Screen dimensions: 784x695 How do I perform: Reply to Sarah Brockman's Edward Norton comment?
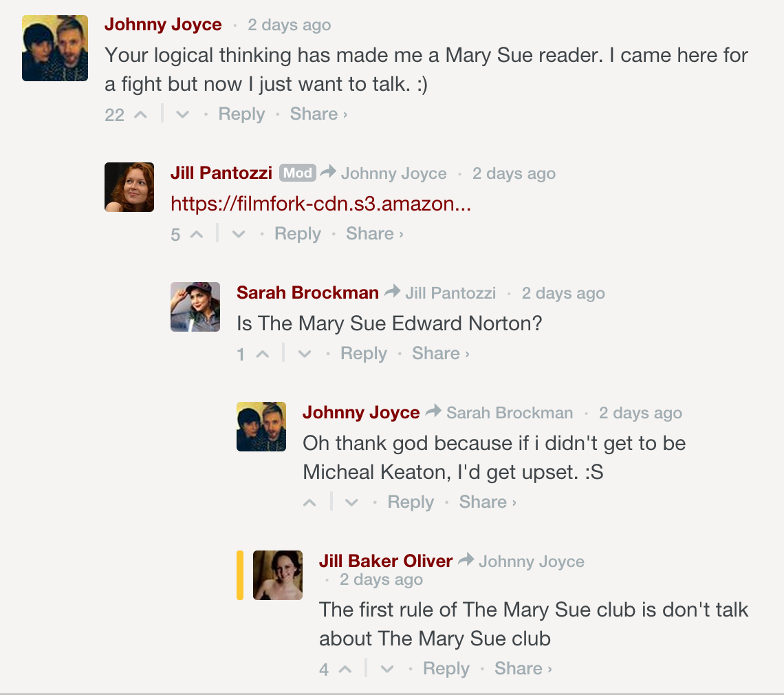[363, 354]
